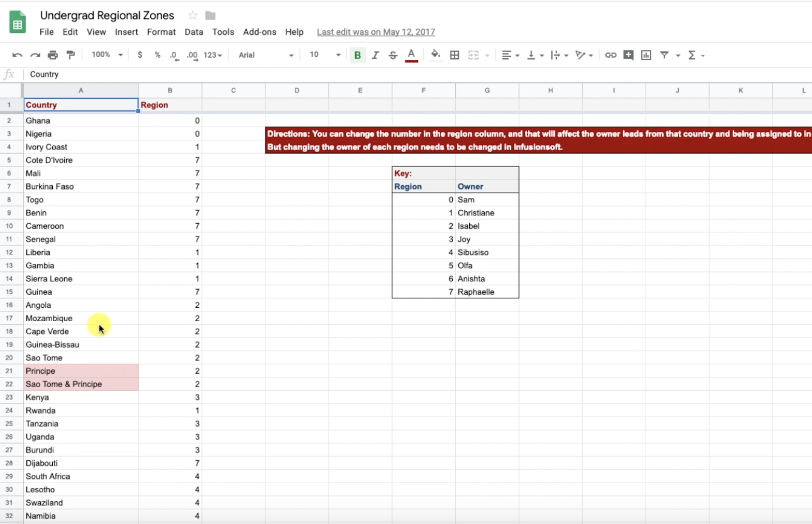Toggle Italic formatting

375,55
